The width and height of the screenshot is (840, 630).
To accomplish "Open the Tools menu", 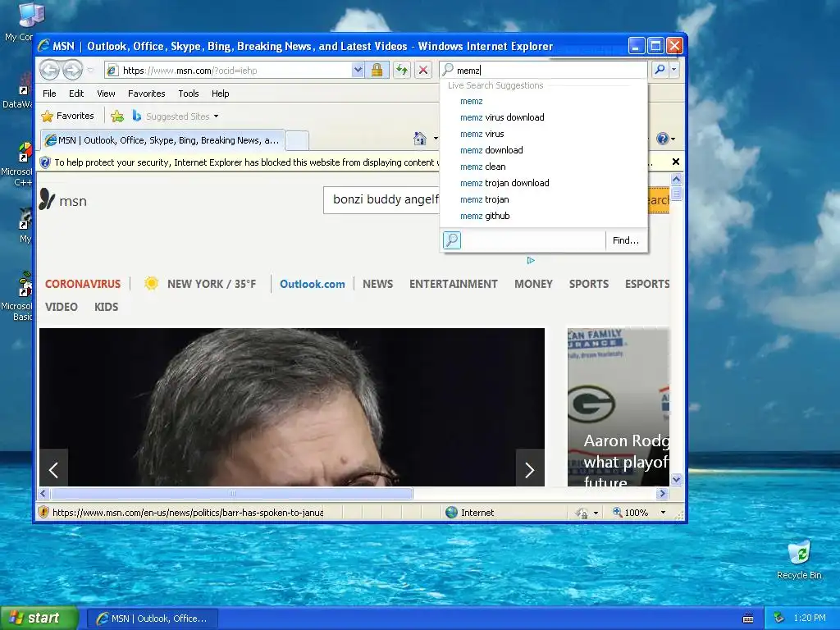I will (189, 94).
